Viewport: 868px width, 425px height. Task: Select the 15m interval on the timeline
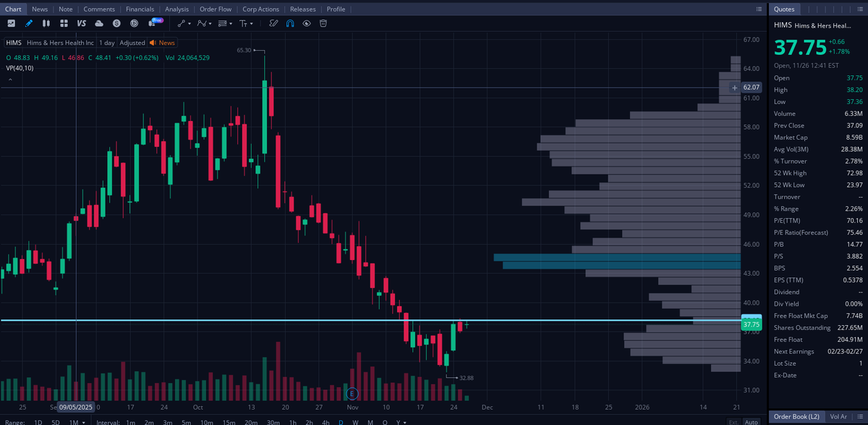pos(229,421)
